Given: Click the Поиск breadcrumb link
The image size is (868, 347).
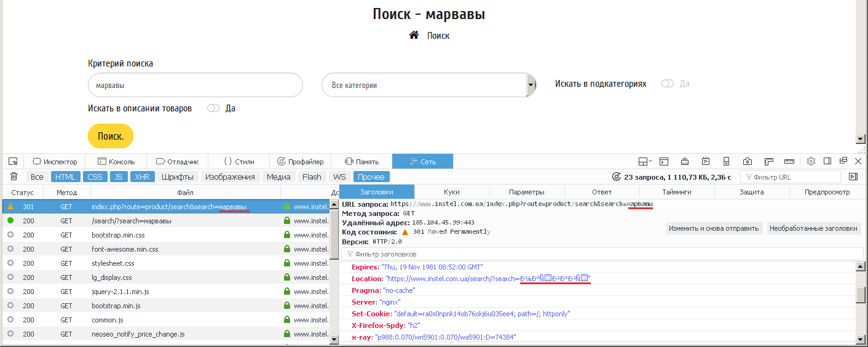Looking at the screenshot, I should (x=438, y=36).
